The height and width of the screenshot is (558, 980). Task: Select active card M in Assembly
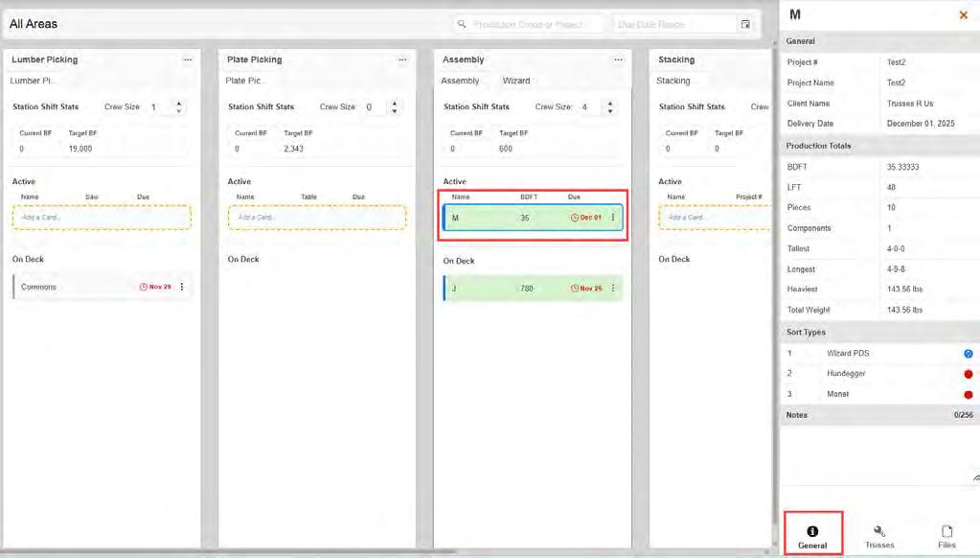pos(533,218)
